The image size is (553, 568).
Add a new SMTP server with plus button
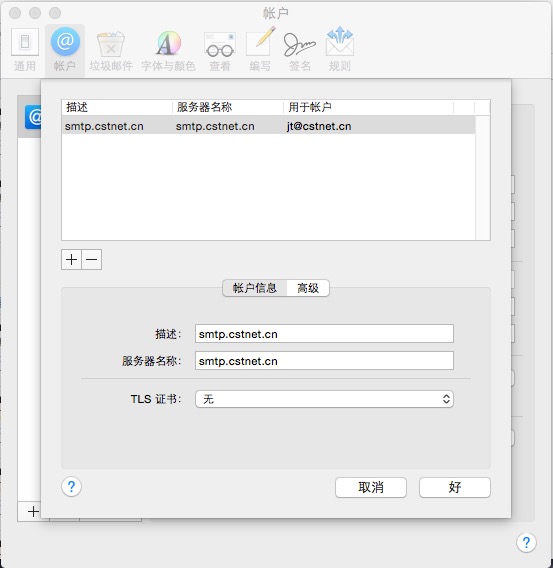[71, 259]
